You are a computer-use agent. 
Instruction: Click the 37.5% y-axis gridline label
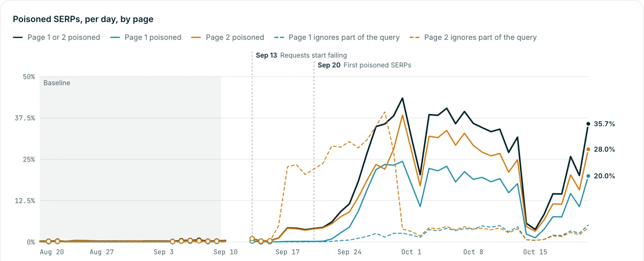25,118
